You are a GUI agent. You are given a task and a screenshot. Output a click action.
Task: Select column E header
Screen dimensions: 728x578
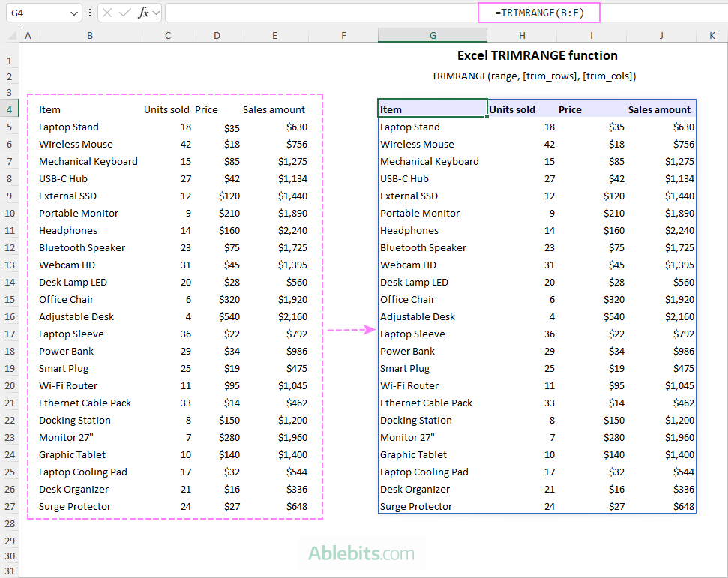[275, 36]
